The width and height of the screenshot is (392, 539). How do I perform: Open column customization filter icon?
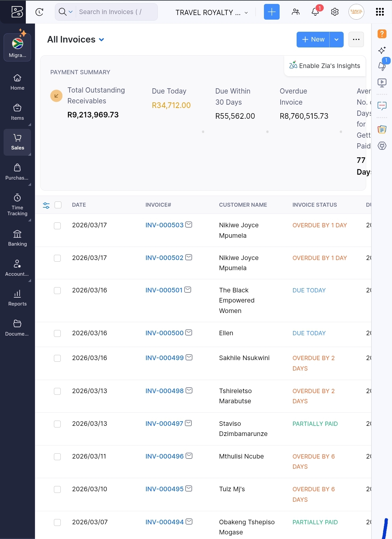[46, 205]
